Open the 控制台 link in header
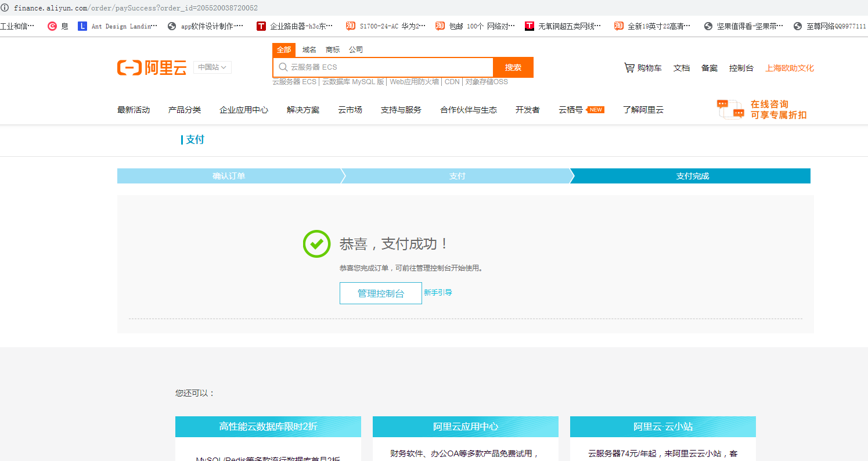This screenshot has width=868, height=461. tap(741, 68)
